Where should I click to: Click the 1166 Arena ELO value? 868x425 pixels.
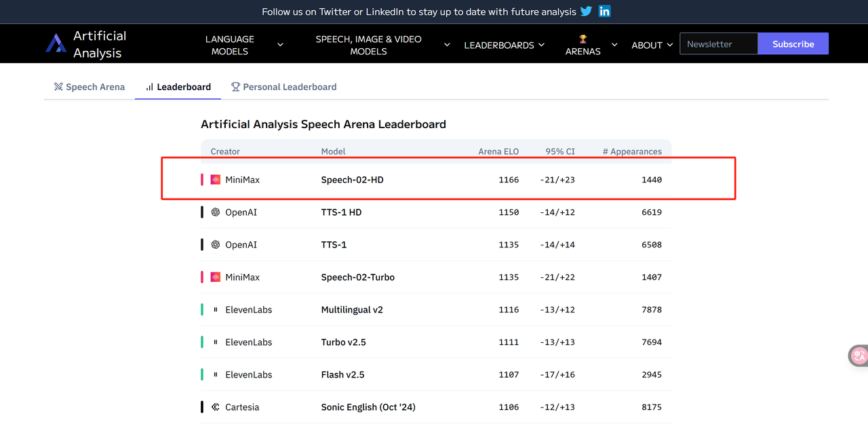509,180
